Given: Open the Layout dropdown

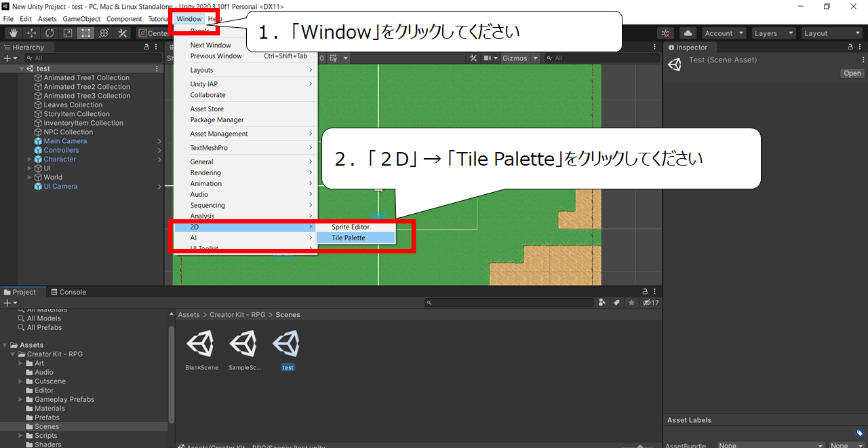Looking at the screenshot, I should click(831, 33).
